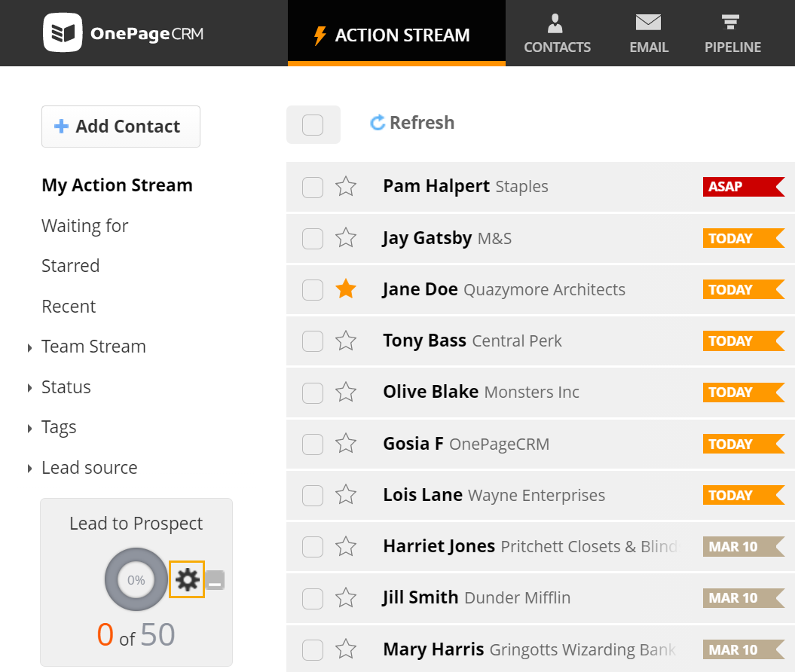Check the Jill Smith row checkbox
795x672 pixels.
313,598
